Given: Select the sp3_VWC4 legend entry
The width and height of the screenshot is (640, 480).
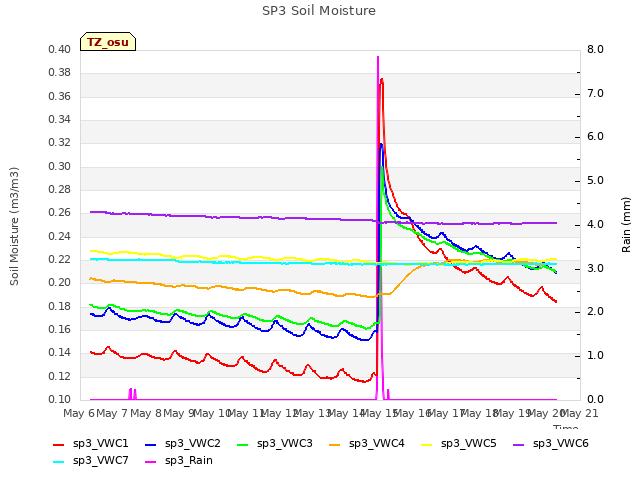Looking at the screenshot, I should [367, 444].
